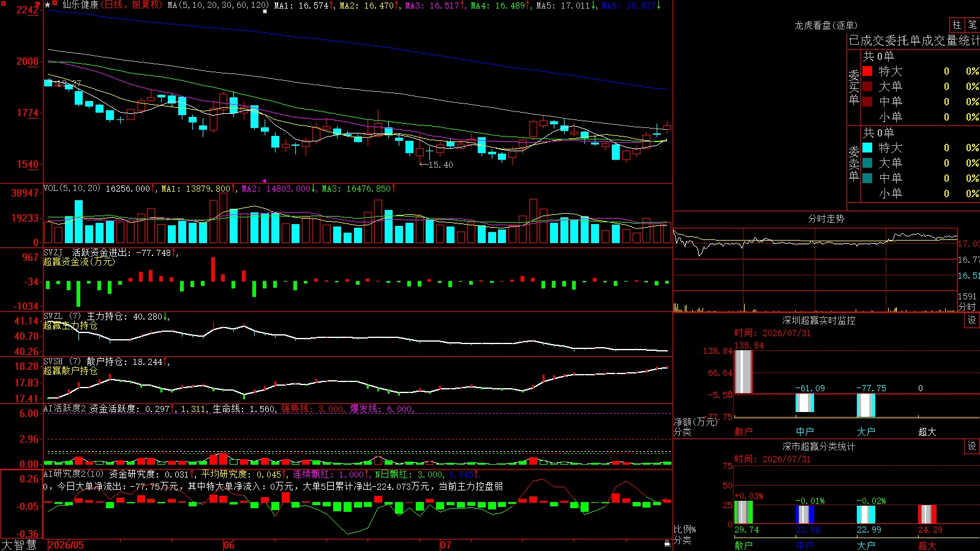Click the MA(5,10,20,30,60,120) indicator label
Screen dimensions: 980x551
tap(218, 6)
